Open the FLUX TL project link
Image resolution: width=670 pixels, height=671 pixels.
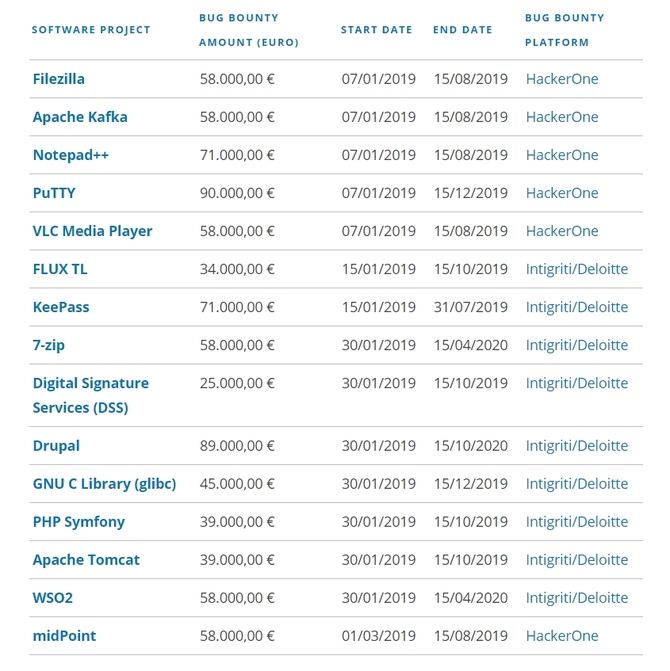point(60,270)
